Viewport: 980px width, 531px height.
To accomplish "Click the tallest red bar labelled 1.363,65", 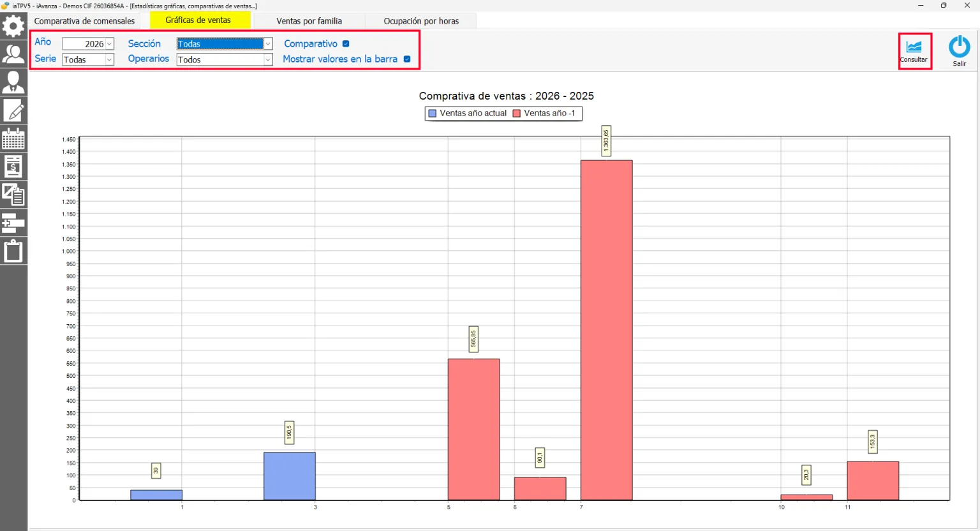I will click(x=607, y=330).
